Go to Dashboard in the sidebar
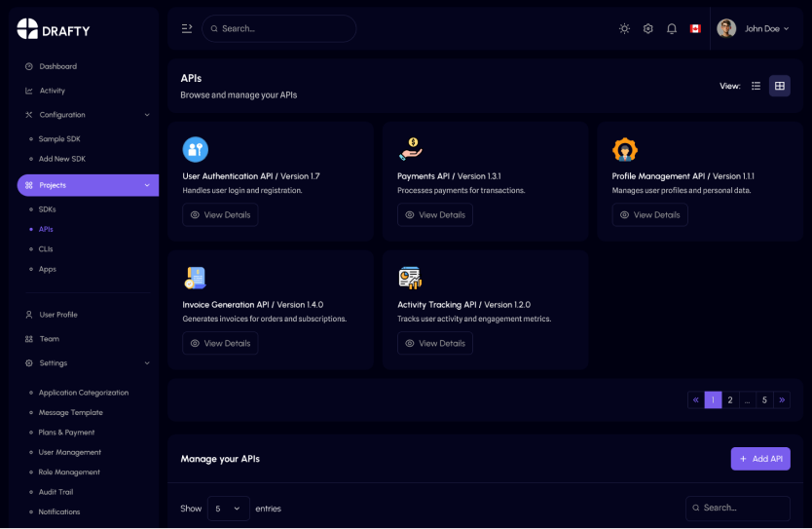The height and width of the screenshot is (529, 812). pyautogui.click(x=57, y=66)
